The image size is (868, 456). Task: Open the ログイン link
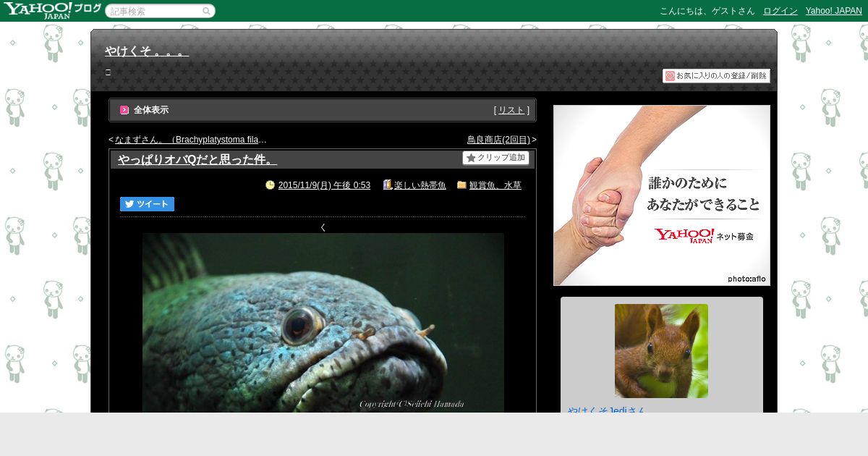pyautogui.click(x=780, y=11)
